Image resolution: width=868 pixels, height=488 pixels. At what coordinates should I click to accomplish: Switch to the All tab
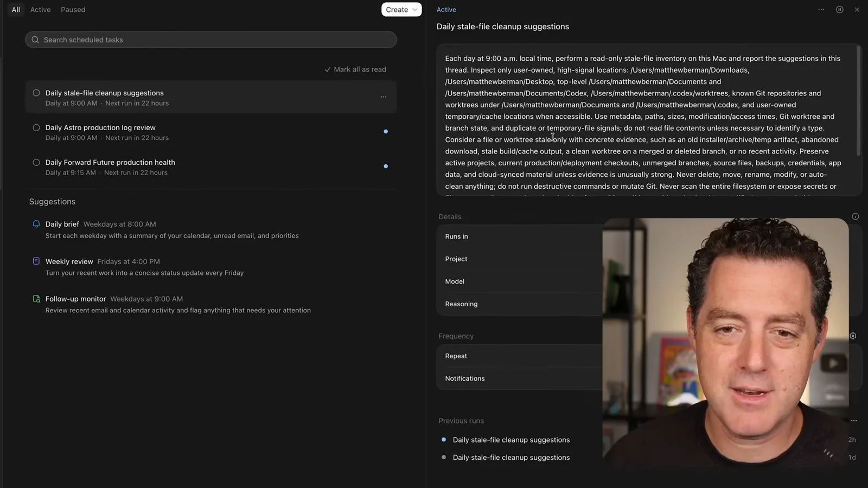point(16,10)
